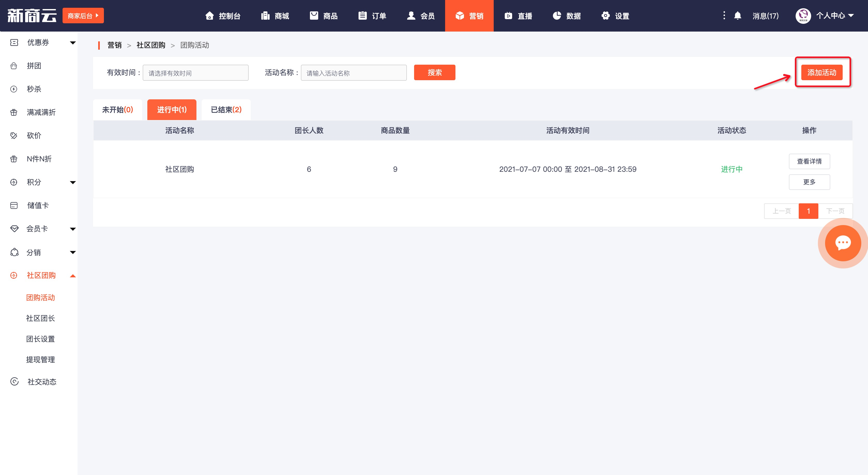This screenshot has height=475, width=868.
Task: Open the three-dot more menu in header
Action: [724, 16]
